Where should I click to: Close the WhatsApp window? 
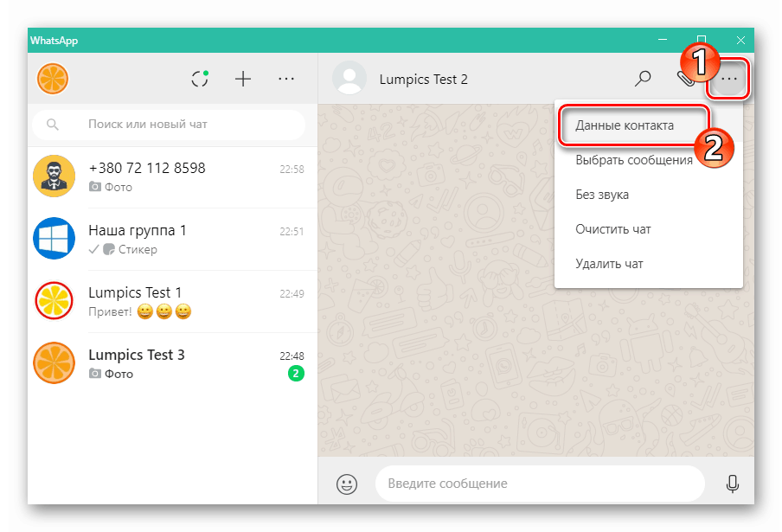tap(740, 40)
